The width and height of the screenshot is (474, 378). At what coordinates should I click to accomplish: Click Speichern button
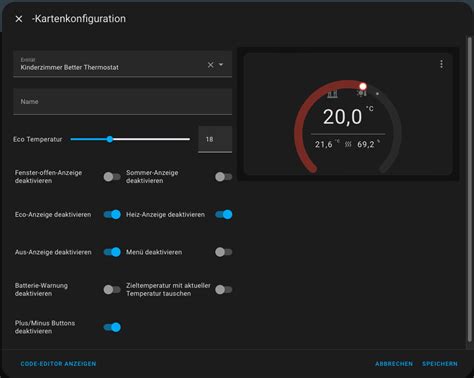click(x=440, y=364)
